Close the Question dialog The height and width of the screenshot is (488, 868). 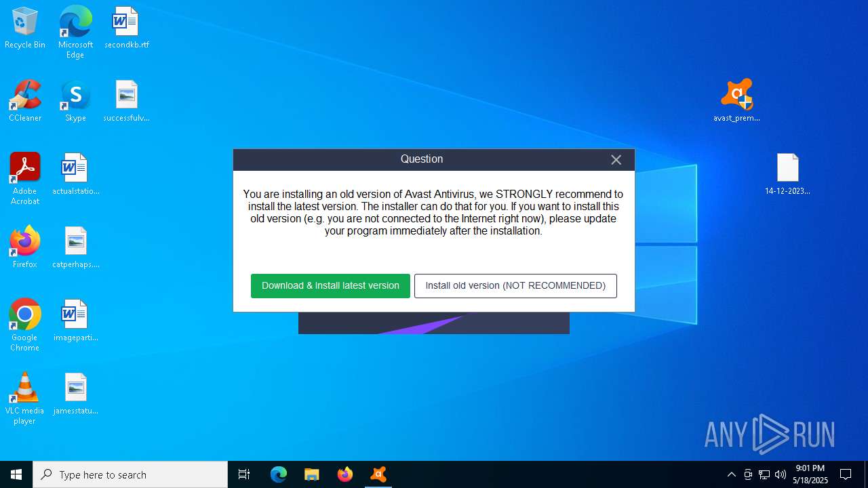(616, 160)
